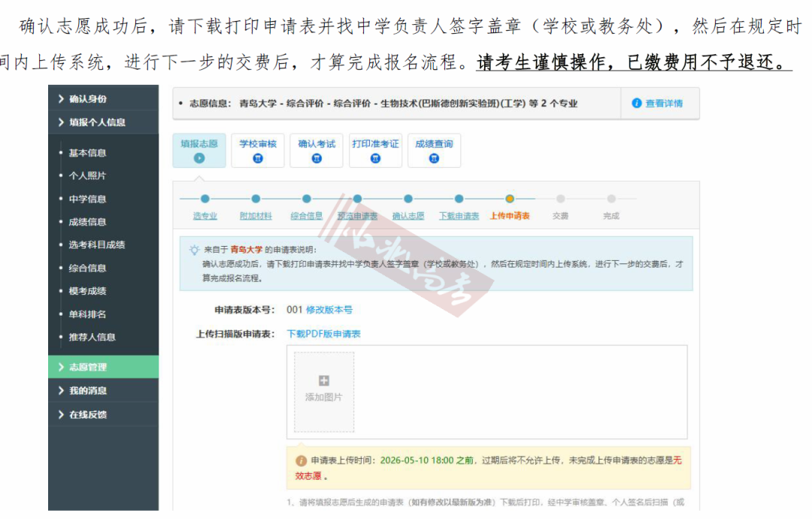Click the 修改版本号 link
812x519 pixels.
click(x=329, y=310)
